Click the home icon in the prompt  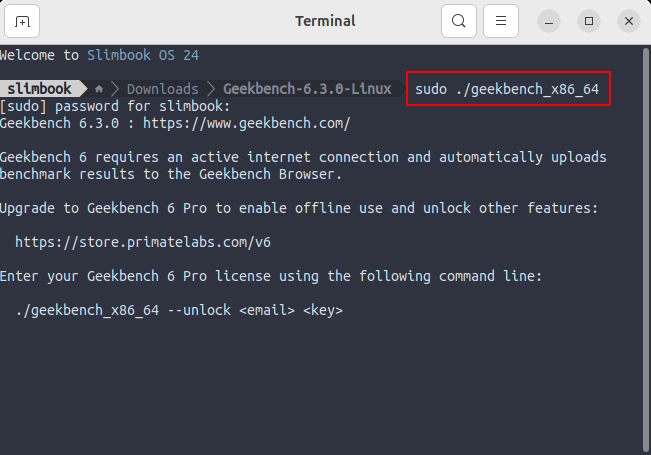[x=98, y=89]
